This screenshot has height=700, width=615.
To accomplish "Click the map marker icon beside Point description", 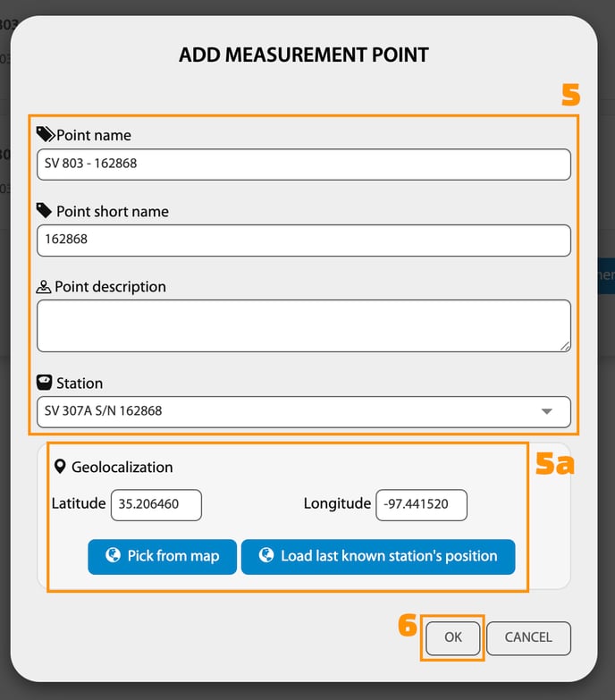I will coord(44,287).
